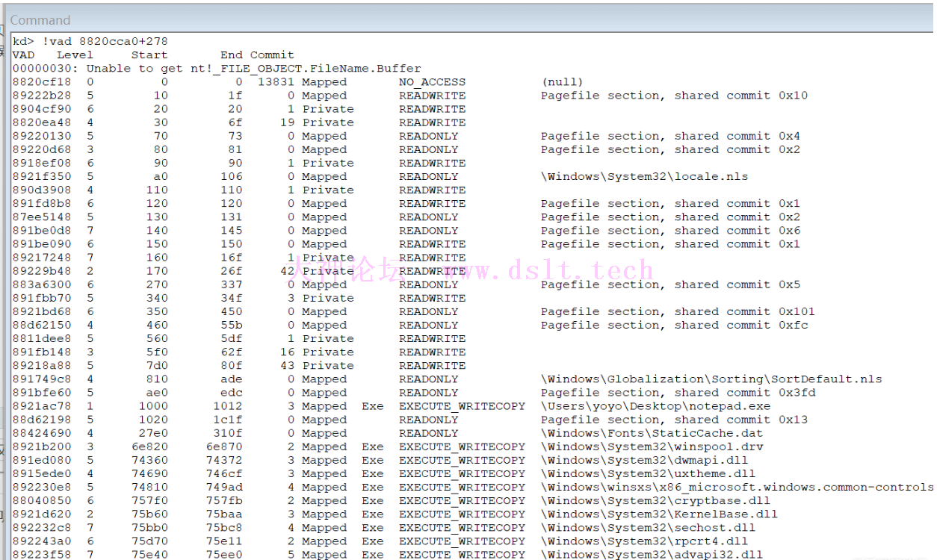Screen dimensions: 937x560
Task: Click the '!vad 8820cca0+278' command line
Action: pyautogui.click(x=90, y=41)
